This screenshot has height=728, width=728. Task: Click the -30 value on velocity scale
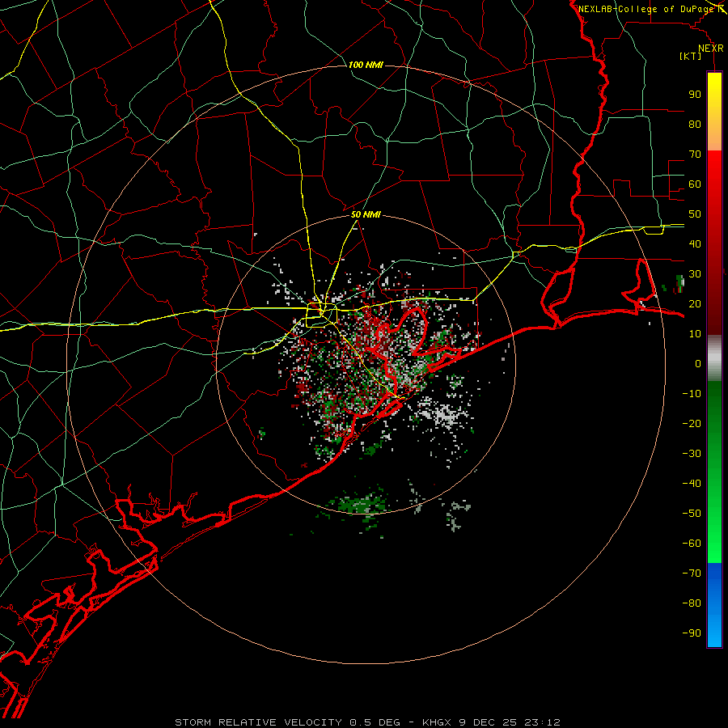692,454
